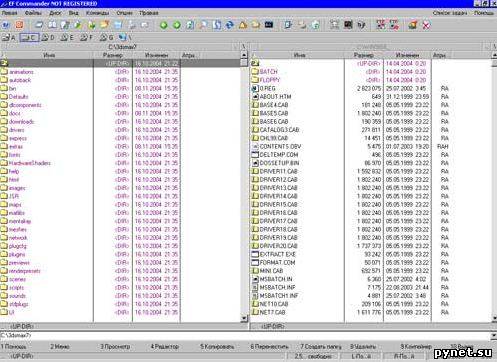
Task: Click the dark monitor toolbar icon
Action: click(x=348, y=25)
